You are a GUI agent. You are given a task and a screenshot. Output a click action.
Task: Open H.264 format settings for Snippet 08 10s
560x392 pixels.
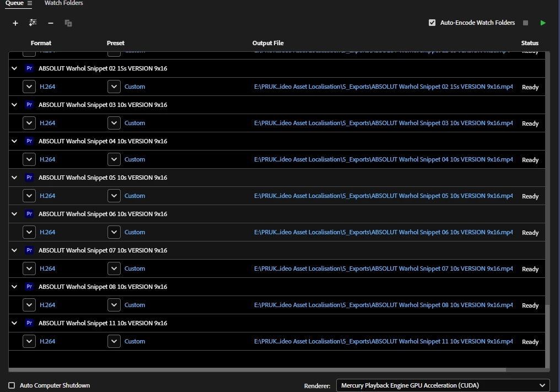point(47,305)
